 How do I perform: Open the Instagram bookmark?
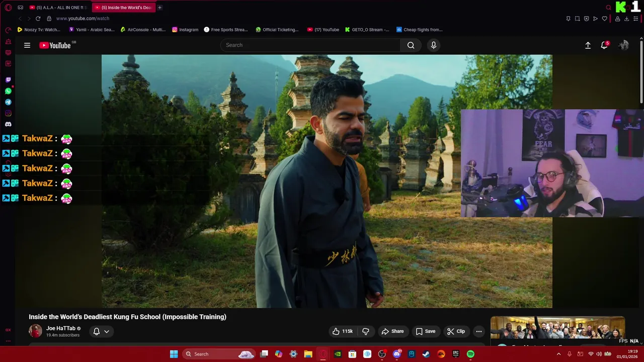[x=185, y=30]
